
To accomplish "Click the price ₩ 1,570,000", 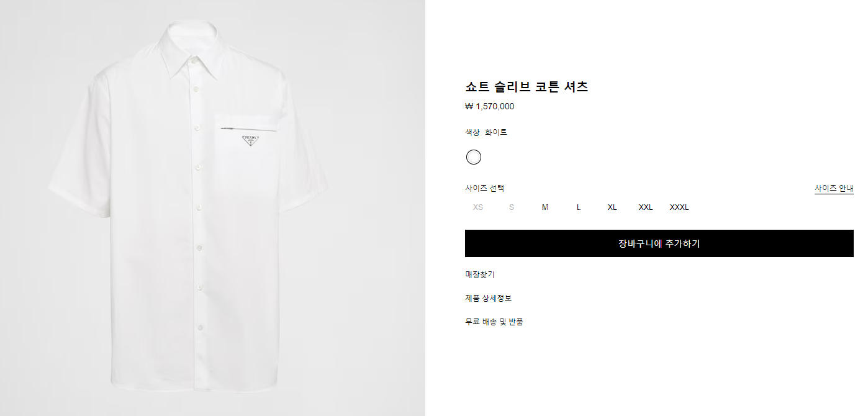I will [490, 106].
